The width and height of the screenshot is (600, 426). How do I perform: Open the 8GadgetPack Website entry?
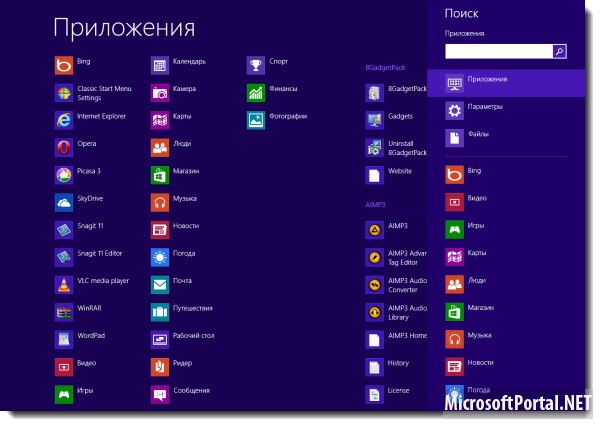click(389, 175)
